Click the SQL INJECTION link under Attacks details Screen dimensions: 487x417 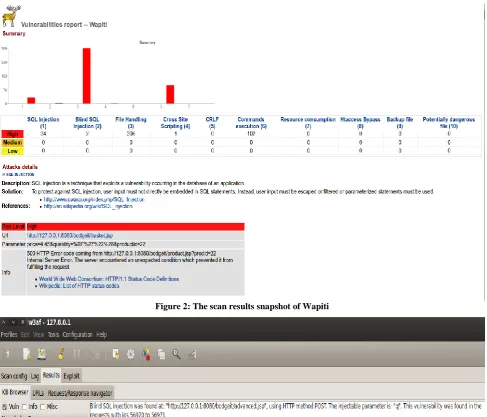click(x=18, y=174)
